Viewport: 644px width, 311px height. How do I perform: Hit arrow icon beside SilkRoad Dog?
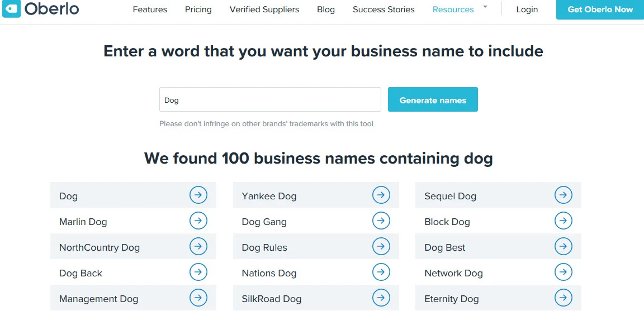[381, 298]
